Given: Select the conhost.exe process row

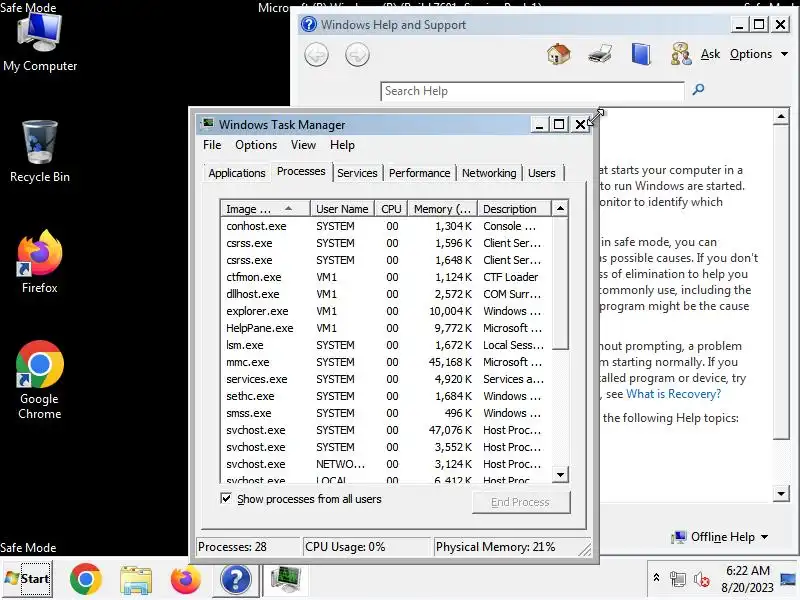Looking at the screenshot, I should [x=386, y=226].
